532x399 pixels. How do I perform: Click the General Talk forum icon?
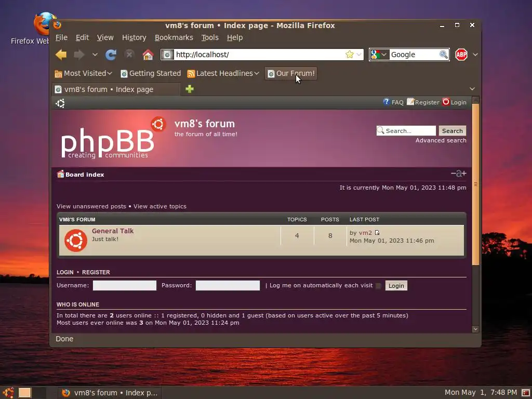pyautogui.click(x=76, y=241)
